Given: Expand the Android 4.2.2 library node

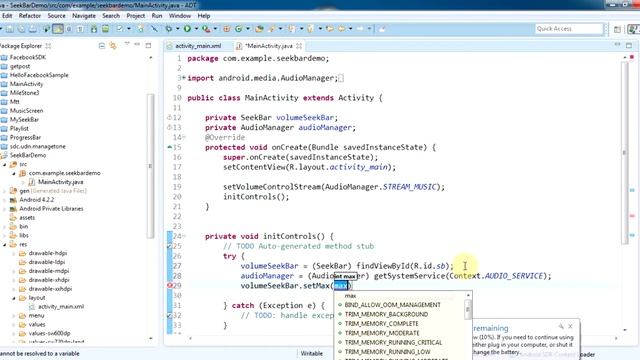Looking at the screenshot, I should coord(4,200).
